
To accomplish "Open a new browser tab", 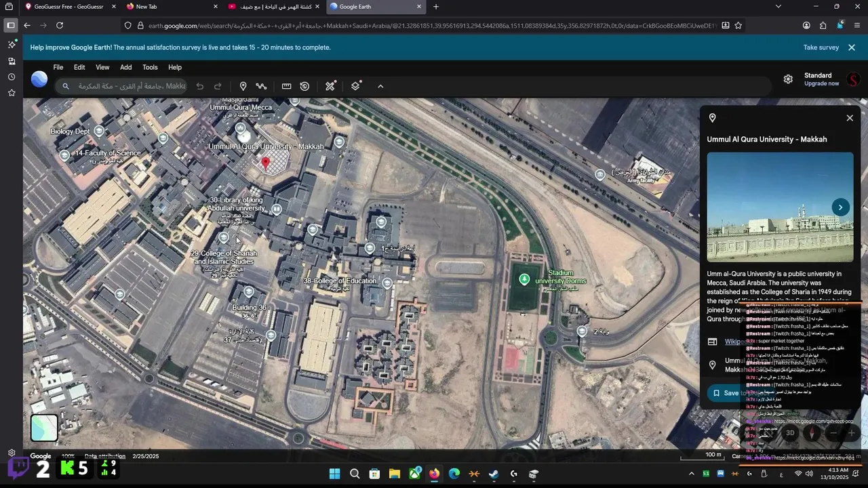I will click(435, 7).
